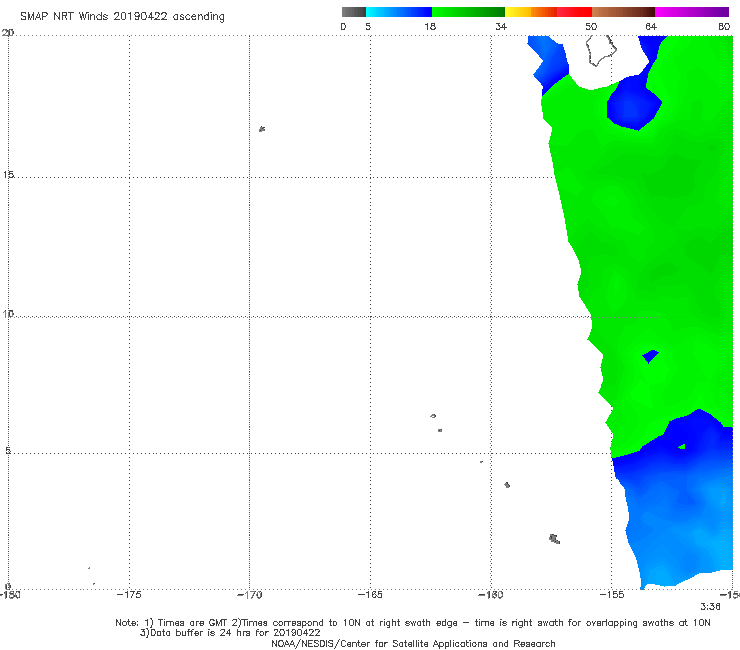The height and width of the screenshot is (650, 740).
Task: Click the color bar label '64'
Action: click(651, 26)
